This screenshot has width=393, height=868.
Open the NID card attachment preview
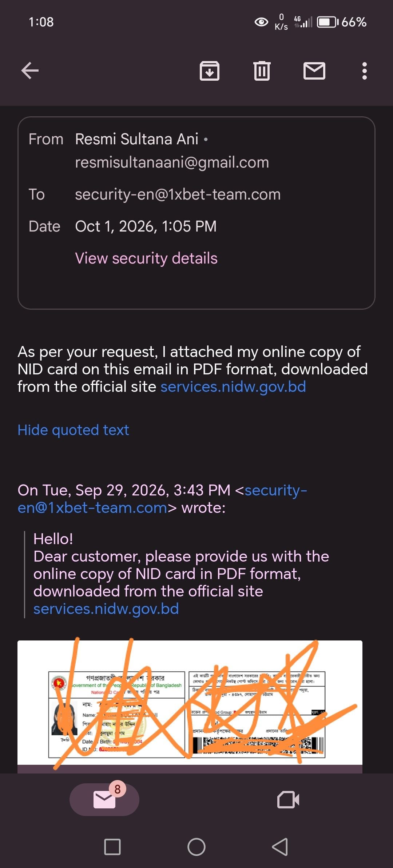click(x=190, y=706)
